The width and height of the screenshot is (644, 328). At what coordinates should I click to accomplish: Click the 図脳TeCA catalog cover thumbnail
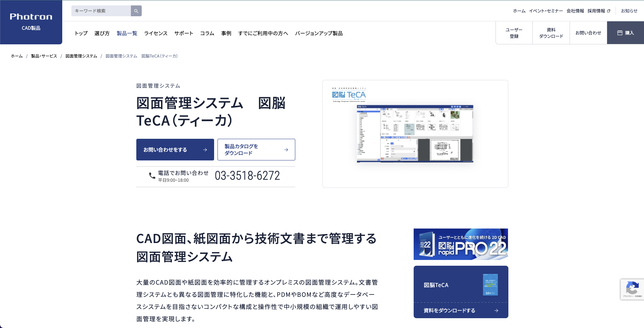point(490,285)
